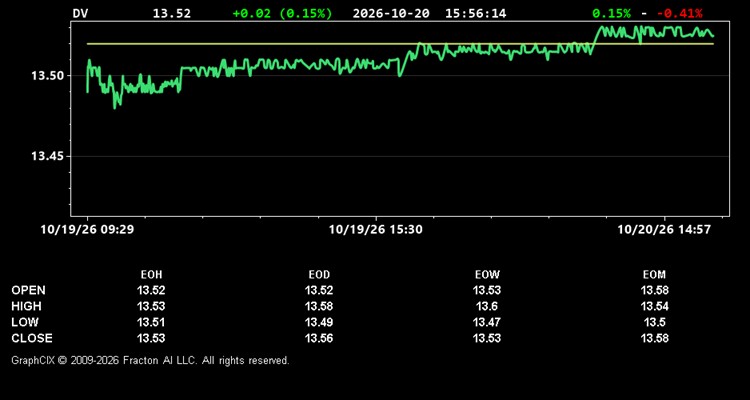Image resolution: width=750 pixels, height=400 pixels.
Task: Select the EOH CLOSE value 13.53
Action: pos(151,338)
